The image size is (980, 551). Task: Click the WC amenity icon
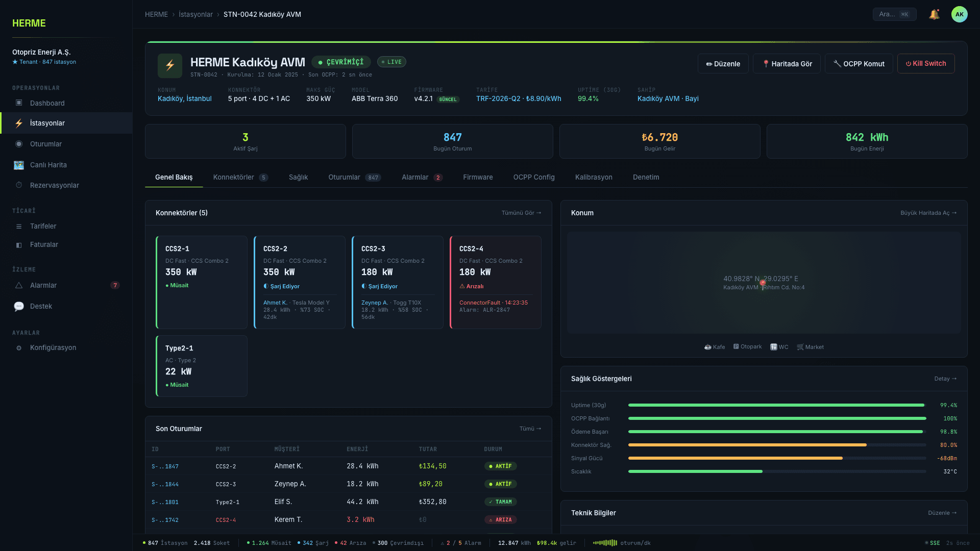coord(774,347)
